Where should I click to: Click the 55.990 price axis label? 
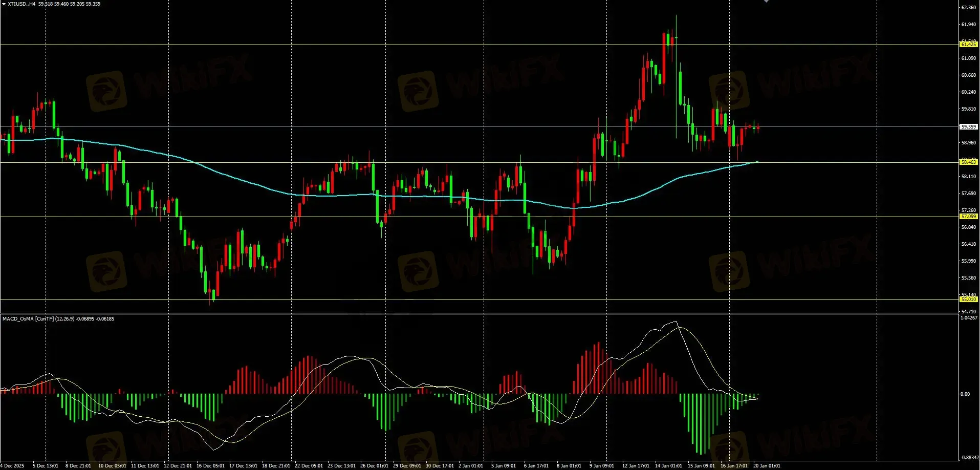pyautogui.click(x=969, y=261)
